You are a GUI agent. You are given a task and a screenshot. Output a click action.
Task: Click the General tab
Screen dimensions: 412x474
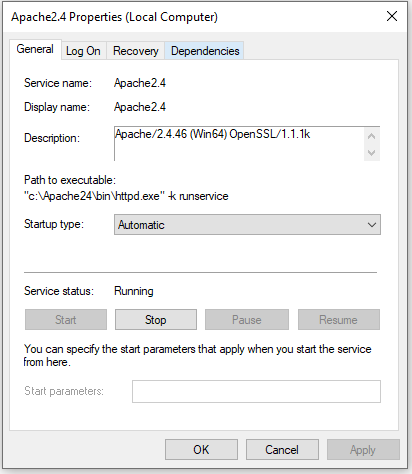(35, 49)
